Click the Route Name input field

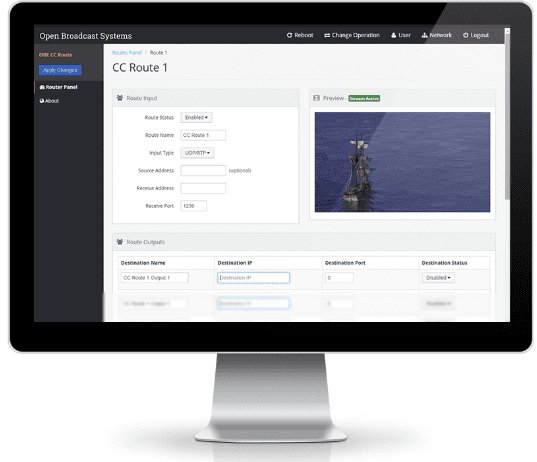(x=203, y=135)
